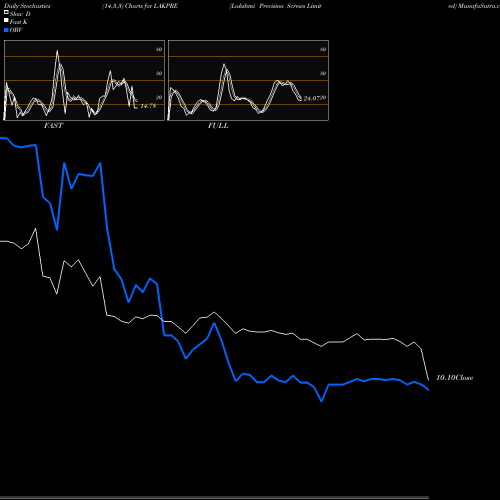
Task: Click the '10.10Close' price label
Action: pyautogui.click(x=455, y=378)
